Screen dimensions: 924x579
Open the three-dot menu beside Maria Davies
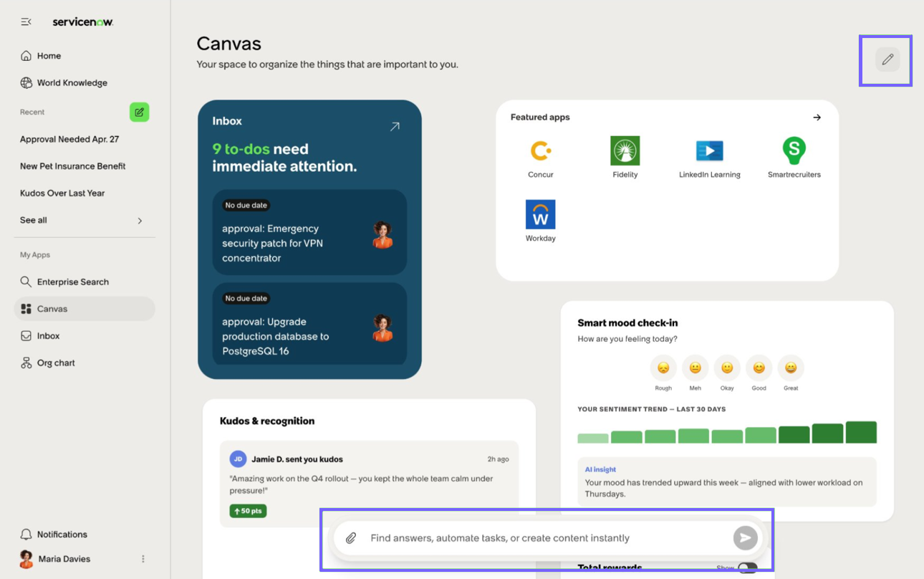143,559
